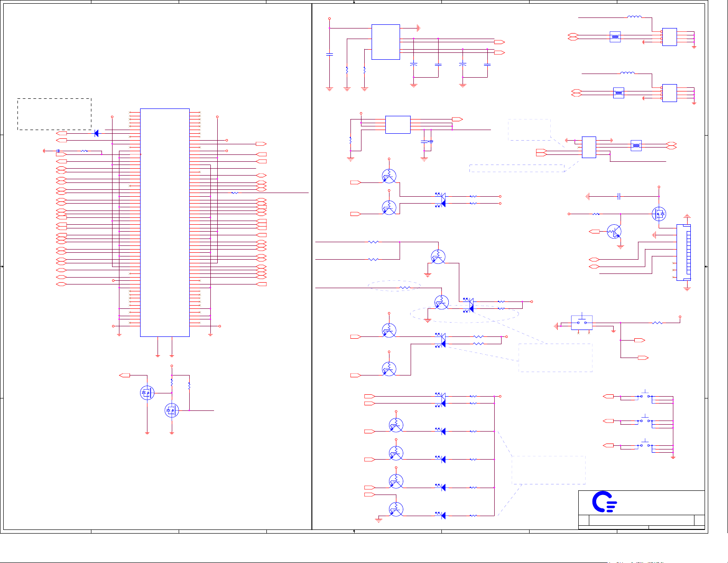Select the large blue IC rectangle on left sheet
Image resolution: width=728 pixels, height=563 pixels.
(x=165, y=222)
